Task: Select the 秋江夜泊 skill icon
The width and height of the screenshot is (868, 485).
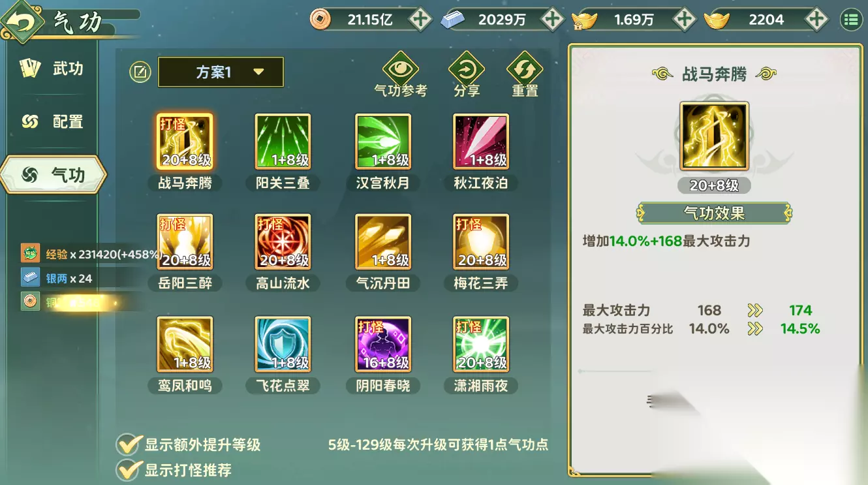Action: [x=481, y=142]
